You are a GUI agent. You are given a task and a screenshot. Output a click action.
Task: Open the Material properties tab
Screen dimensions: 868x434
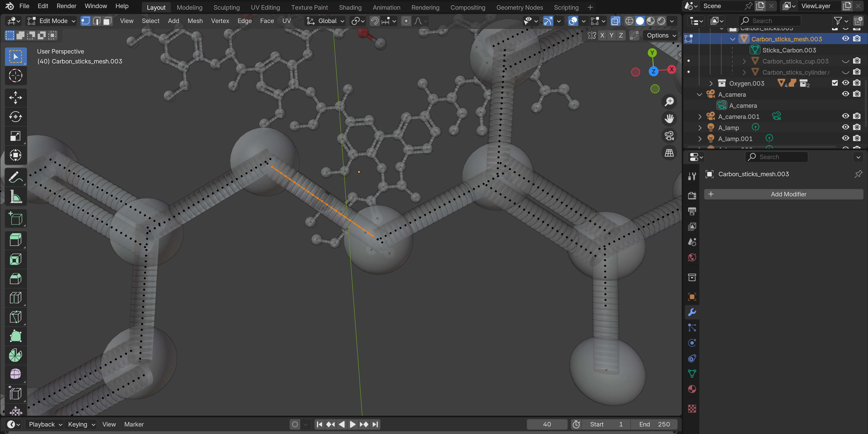(x=692, y=389)
